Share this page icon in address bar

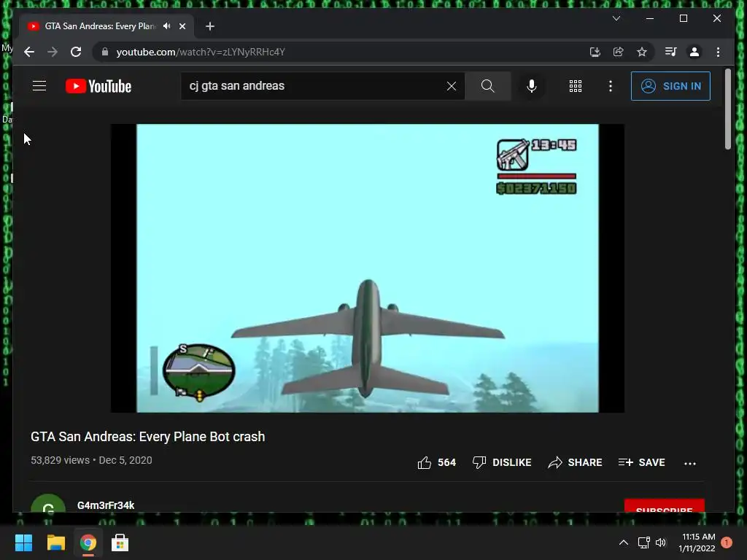point(619,52)
